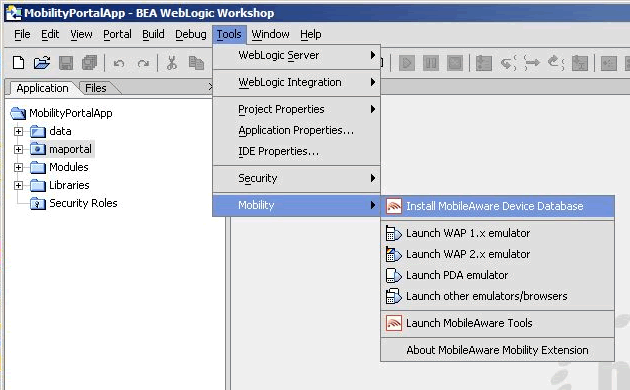Select the Security Roles tree label

click(x=84, y=203)
